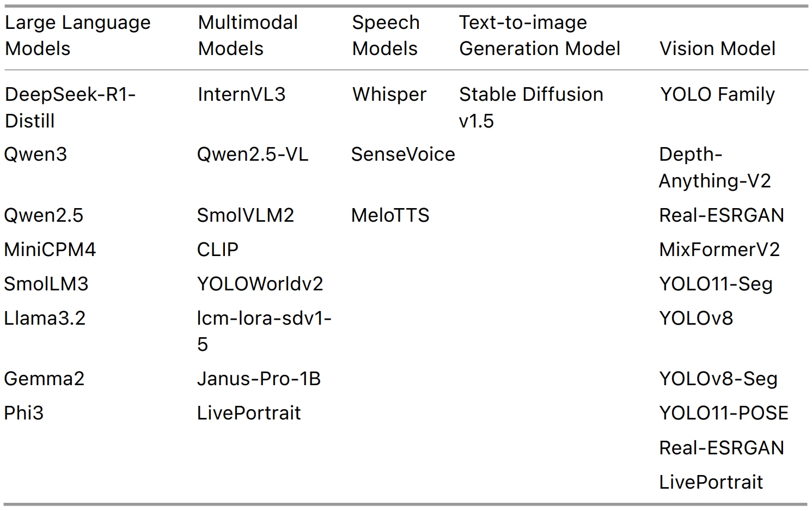The image size is (812, 511).
Task: Select the InternVL3 entry
Action: point(241,94)
